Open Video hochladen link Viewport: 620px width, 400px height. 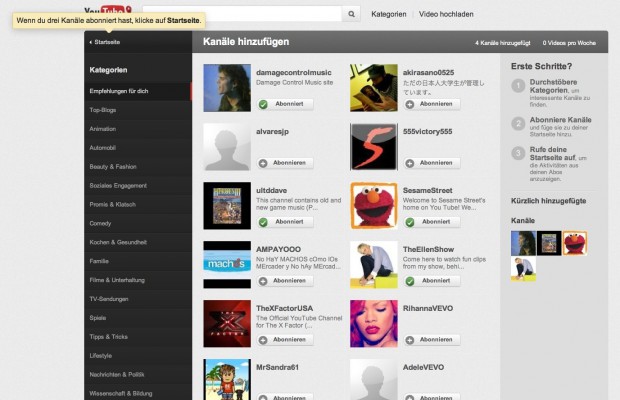click(x=446, y=14)
